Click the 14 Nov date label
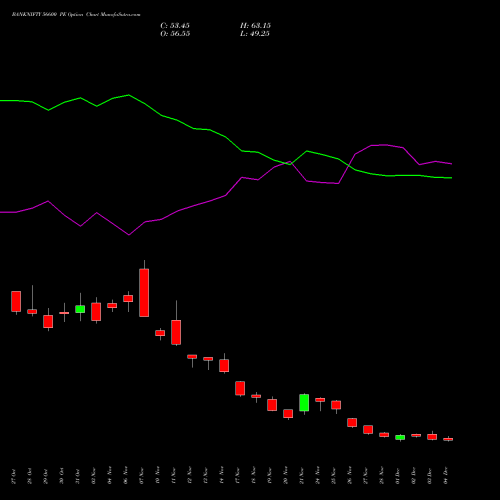 (222, 476)
